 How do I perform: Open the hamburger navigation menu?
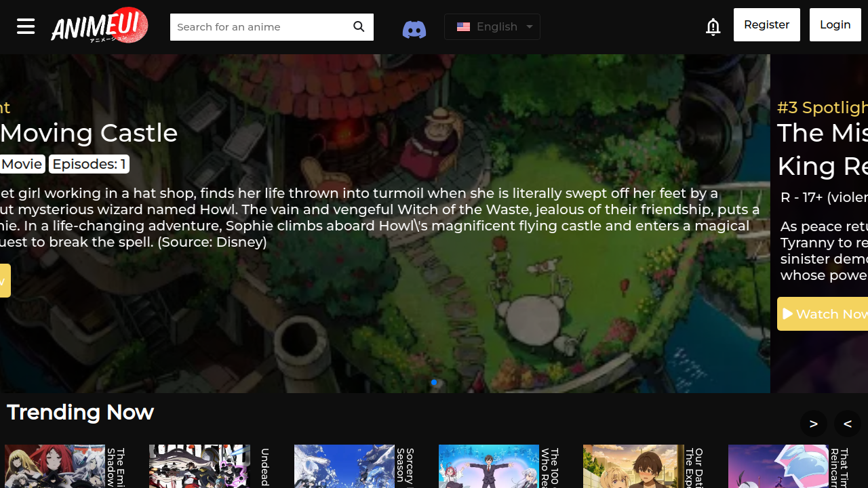26,26
